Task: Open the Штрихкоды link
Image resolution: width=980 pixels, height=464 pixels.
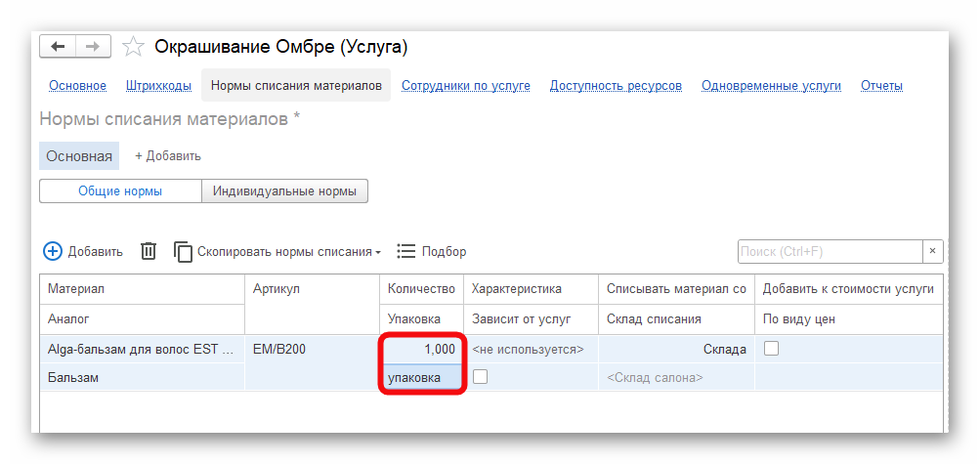Action: click(158, 86)
